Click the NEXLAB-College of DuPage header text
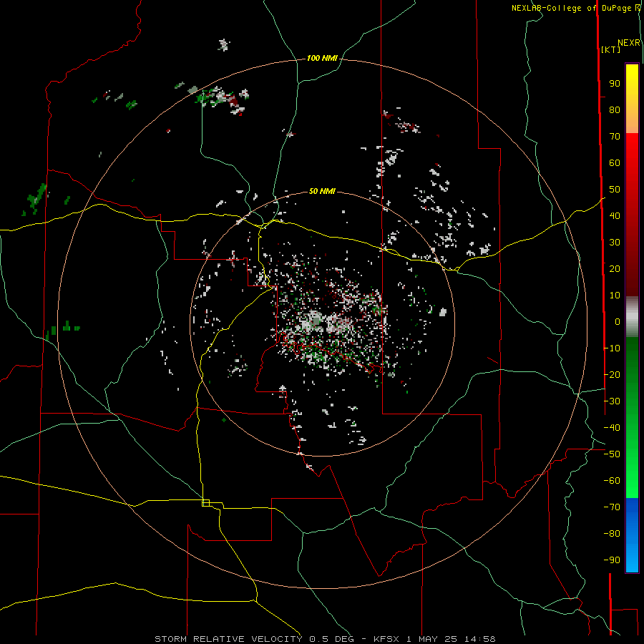 click(x=572, y=8)
